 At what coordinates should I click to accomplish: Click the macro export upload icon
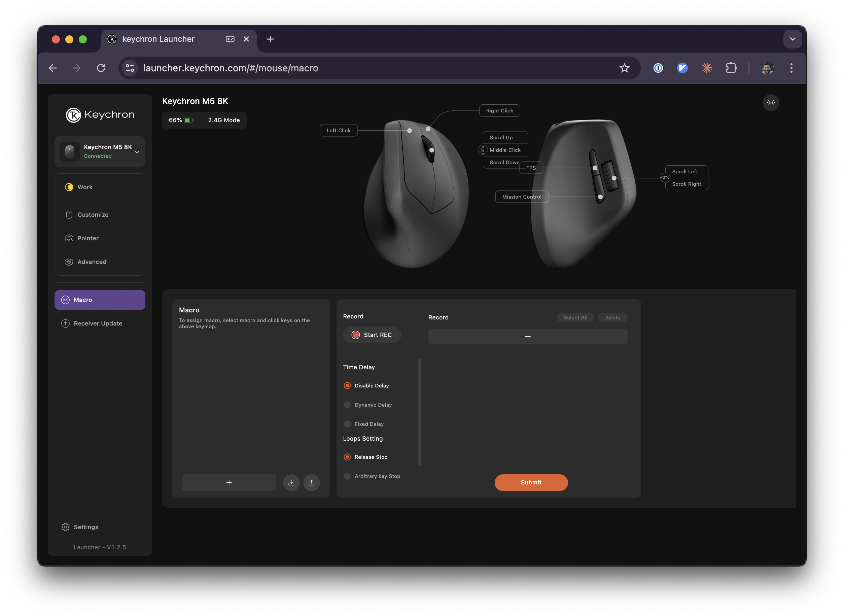[x=311, y=482]
